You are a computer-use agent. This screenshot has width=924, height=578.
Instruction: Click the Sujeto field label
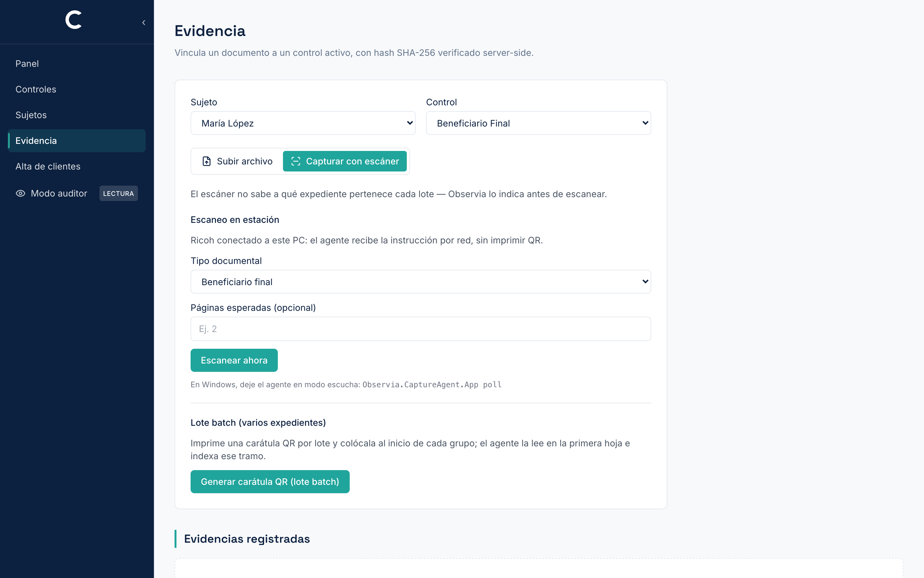[x=204, y=102]
